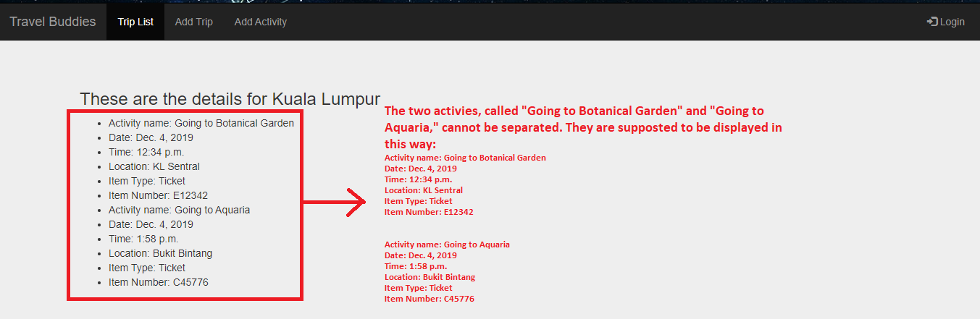Open the Add Trip menu item
Viewport: 980px width, 319px height.
[x=194, y=22]
